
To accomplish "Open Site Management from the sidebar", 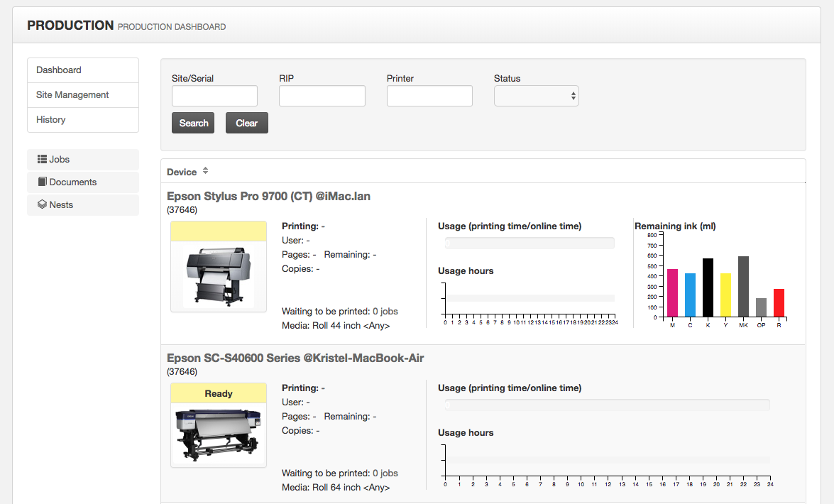I will [x=72, y=94].
